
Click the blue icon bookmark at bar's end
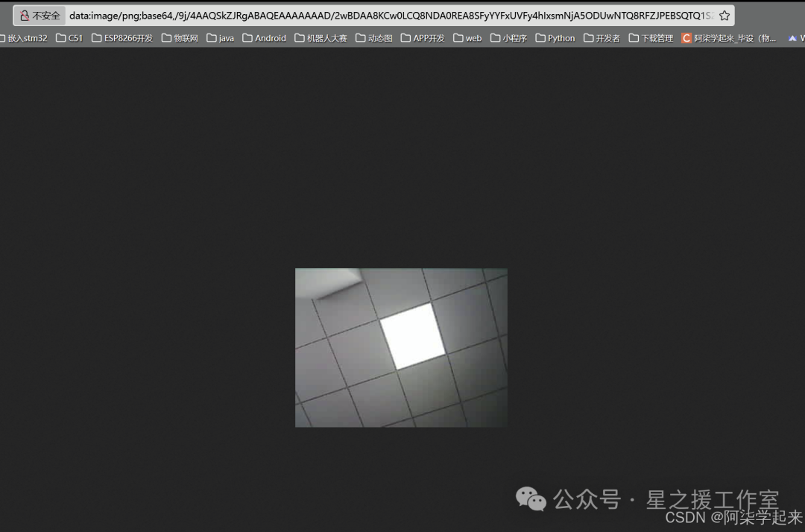pyautogui.click(x=792, y=38)
